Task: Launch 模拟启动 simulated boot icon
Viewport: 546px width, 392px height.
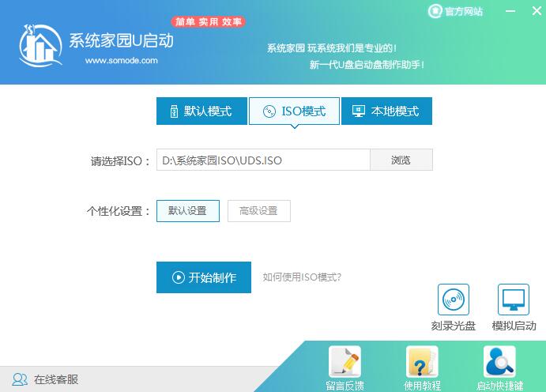Action: (x=514, y=300)
